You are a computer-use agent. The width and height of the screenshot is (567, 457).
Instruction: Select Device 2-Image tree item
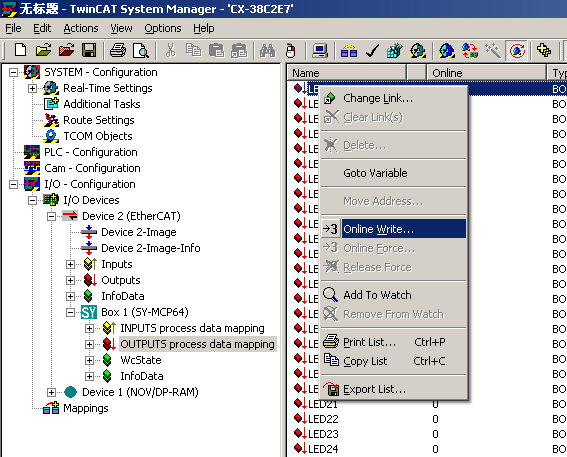coord(139,232)
